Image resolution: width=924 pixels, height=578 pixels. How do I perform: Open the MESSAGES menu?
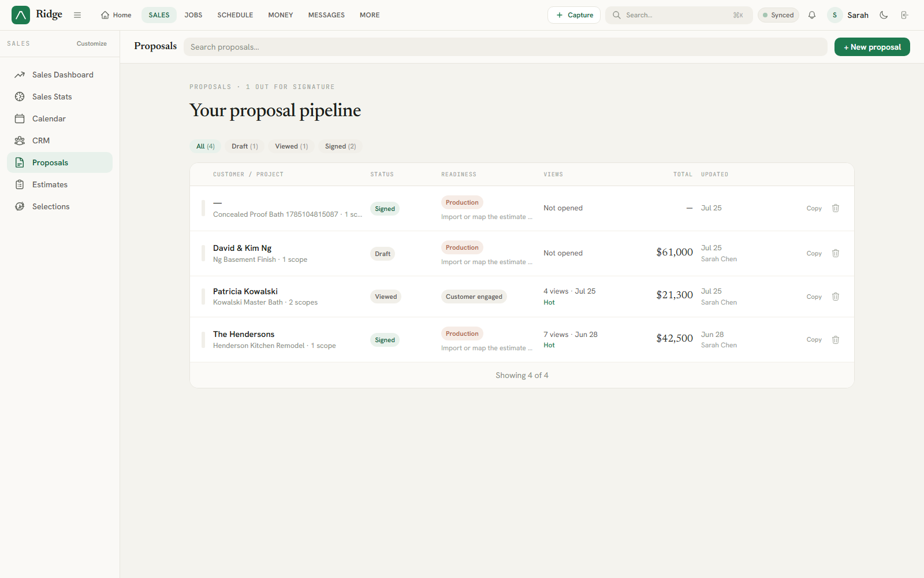[x=326, y=15]
